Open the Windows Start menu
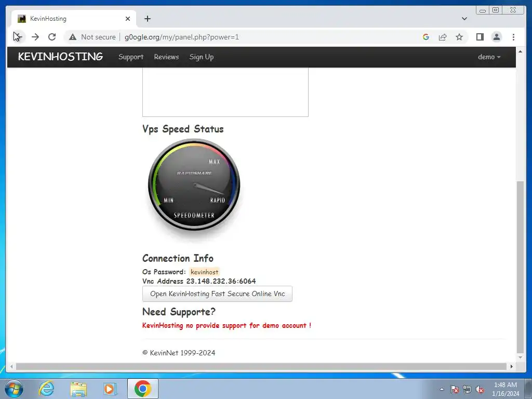532x399 pixels. [14, 389]
